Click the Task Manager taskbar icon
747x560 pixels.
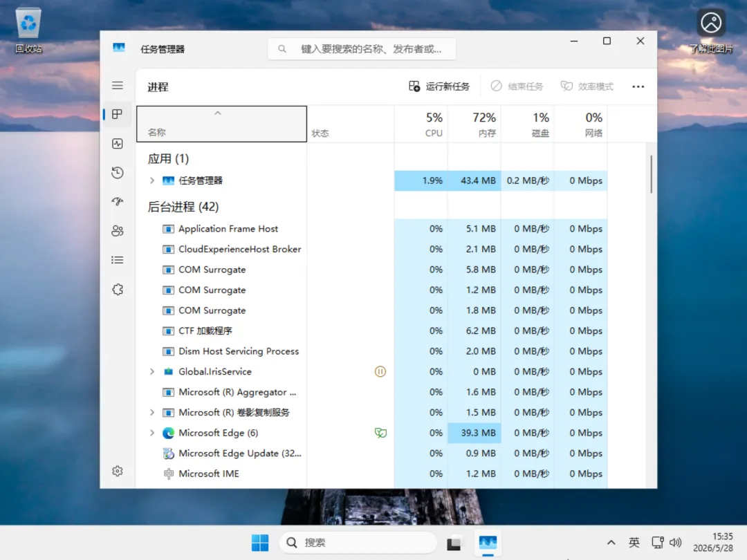[488, 543]
